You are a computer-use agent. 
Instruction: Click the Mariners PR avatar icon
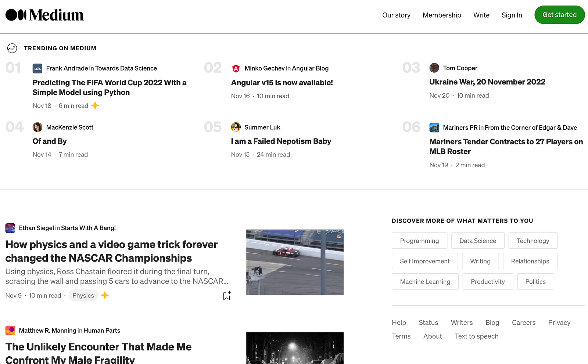coord(434,127)
